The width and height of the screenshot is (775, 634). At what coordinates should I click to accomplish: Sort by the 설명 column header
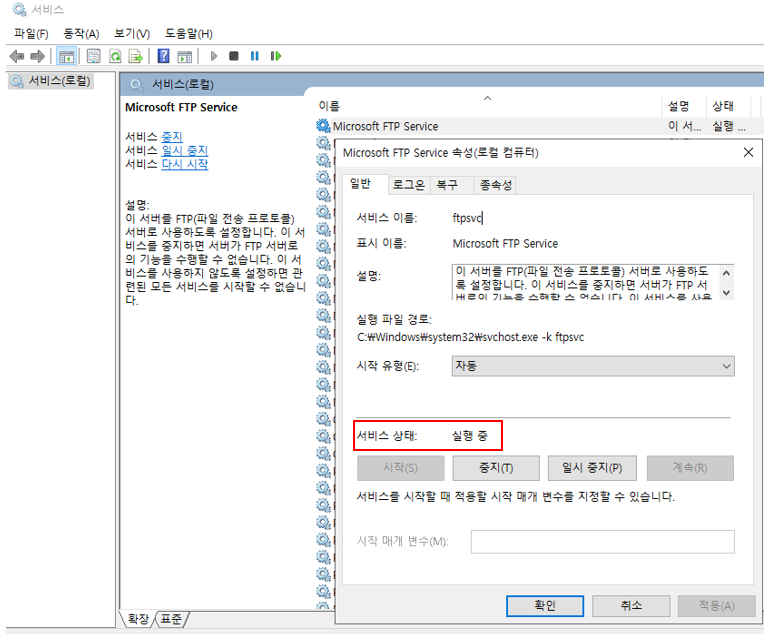click(684, 106)
